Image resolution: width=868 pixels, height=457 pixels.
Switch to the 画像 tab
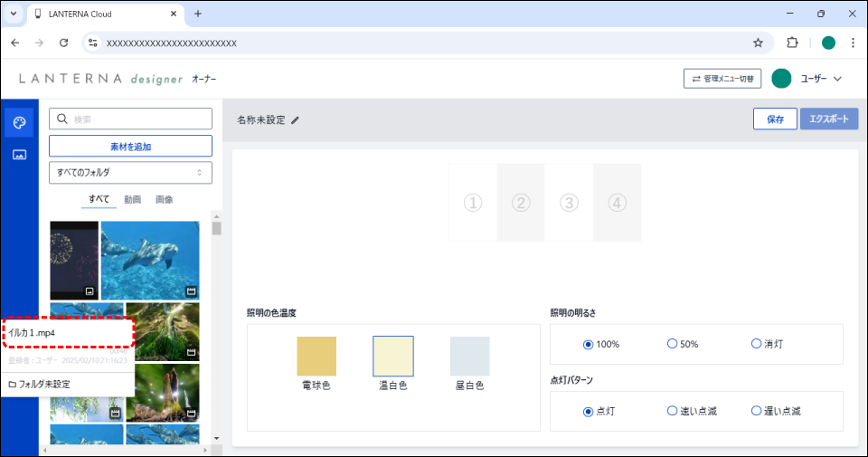(164, 199)
